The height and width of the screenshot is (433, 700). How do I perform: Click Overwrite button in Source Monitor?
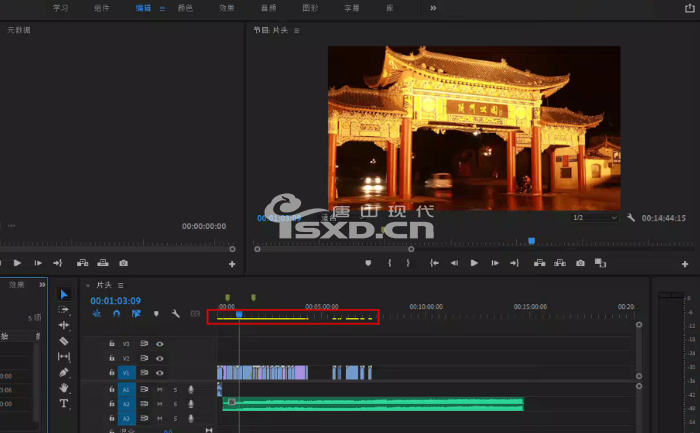[103, 263]
